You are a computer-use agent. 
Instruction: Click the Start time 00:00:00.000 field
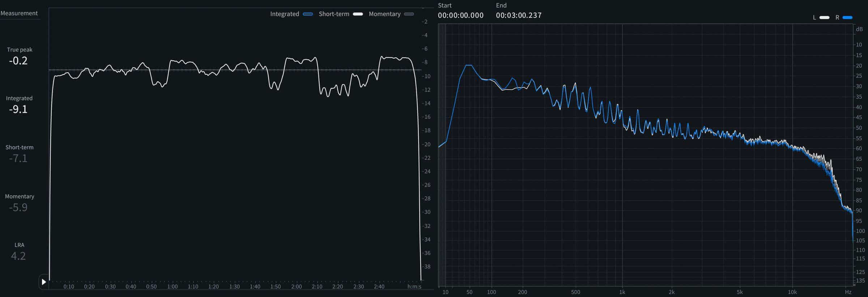point(460,15)
